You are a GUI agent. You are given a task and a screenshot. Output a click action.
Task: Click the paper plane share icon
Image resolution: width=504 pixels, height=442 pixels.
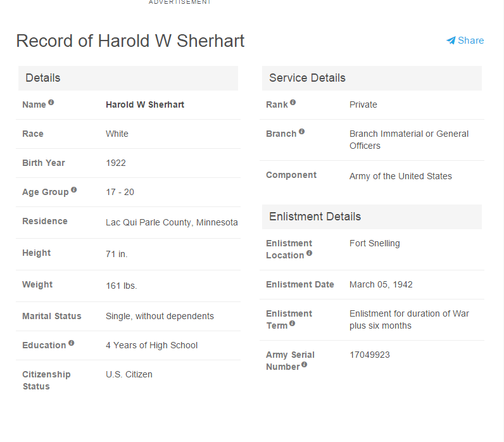tap(451, 41)
